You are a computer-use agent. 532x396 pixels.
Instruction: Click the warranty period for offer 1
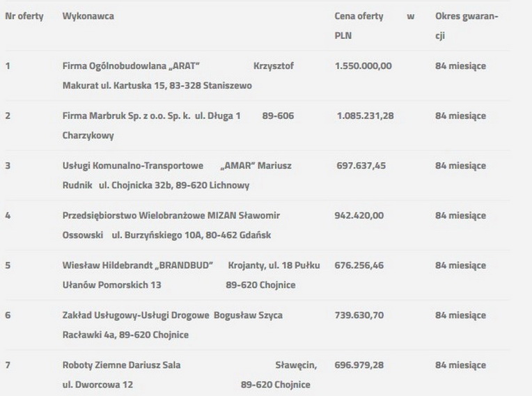point(460,66)
